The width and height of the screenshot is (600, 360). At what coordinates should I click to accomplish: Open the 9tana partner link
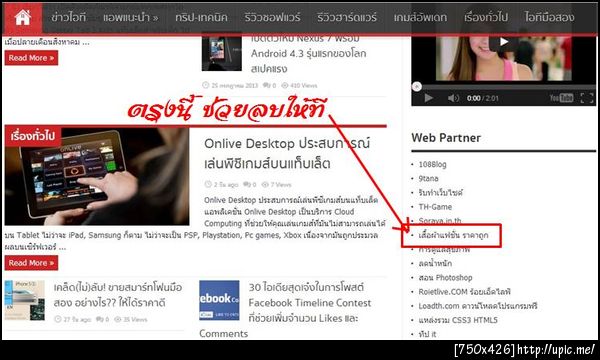[428, 179]
